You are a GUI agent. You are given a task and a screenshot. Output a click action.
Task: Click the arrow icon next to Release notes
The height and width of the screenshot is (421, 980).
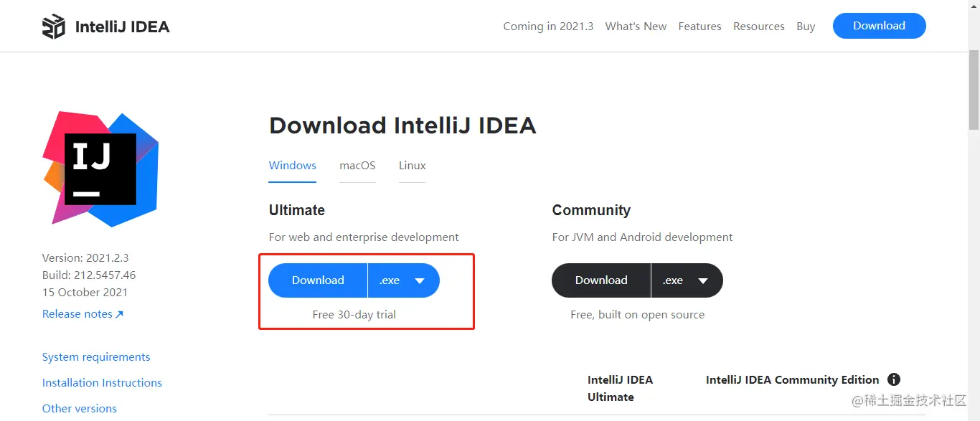tap(119, 314)
